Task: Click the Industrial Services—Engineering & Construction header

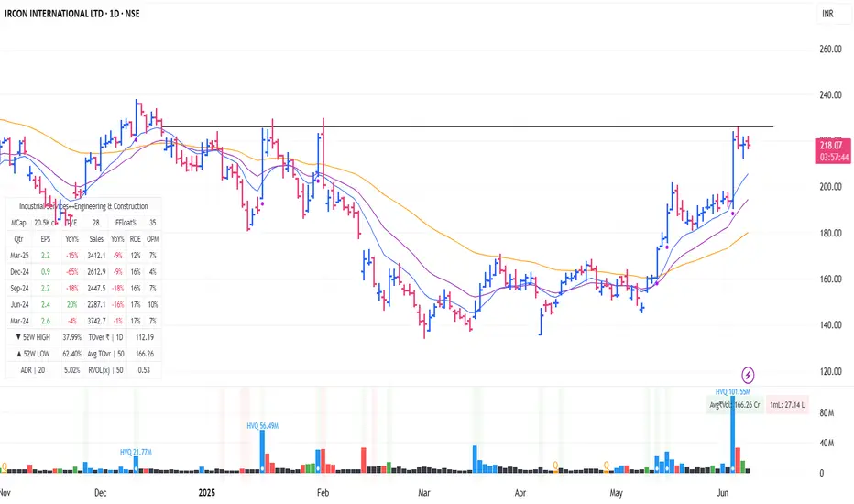Action: pyautogui.click(x=83, y=206)
